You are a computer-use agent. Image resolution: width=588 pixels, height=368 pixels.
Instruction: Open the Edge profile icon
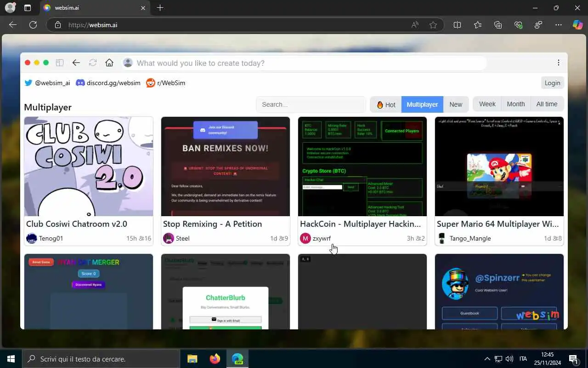[10, 8]
